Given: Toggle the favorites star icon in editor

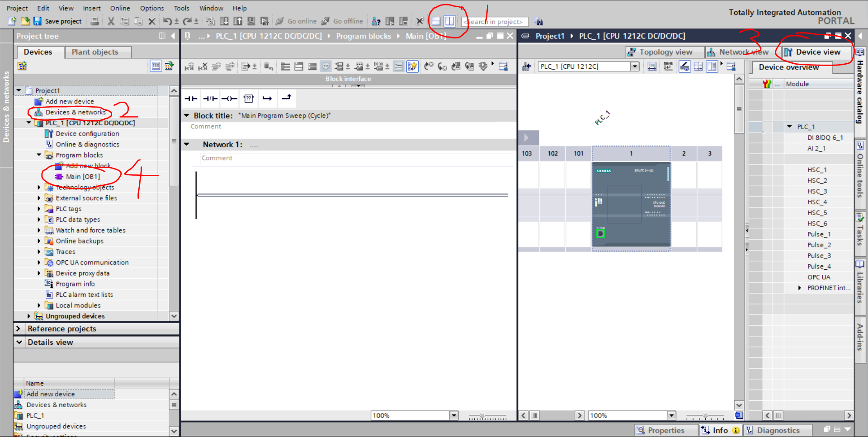Looking at the screenshot, I should [412, 66].
